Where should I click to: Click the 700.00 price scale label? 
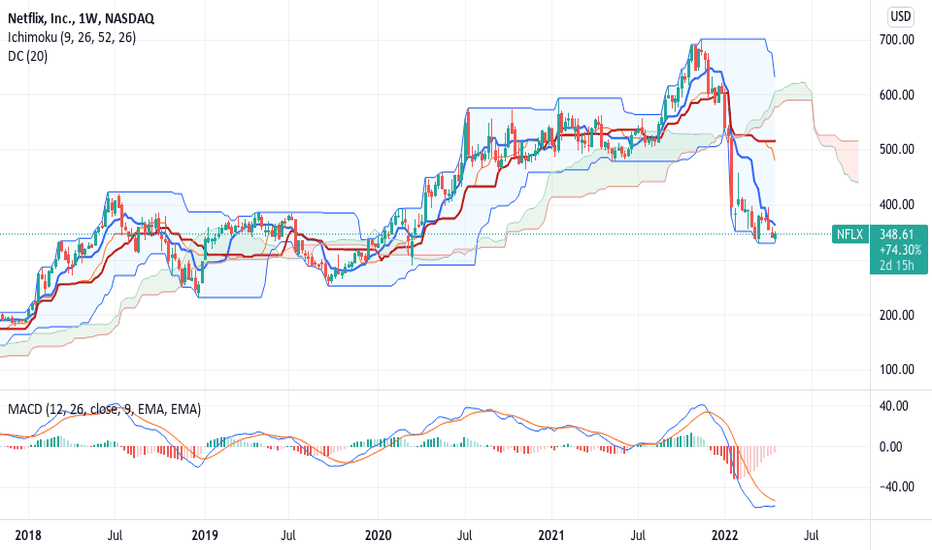(896, 40)
